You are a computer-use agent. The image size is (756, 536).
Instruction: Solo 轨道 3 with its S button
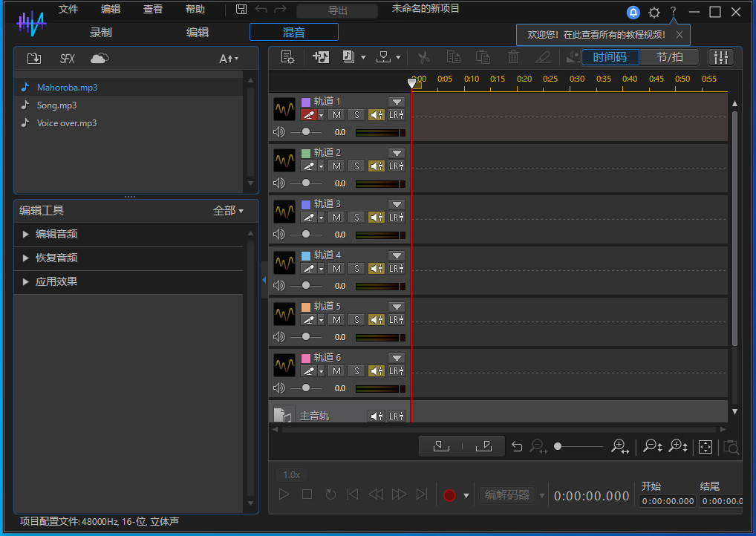coord(355,217)
